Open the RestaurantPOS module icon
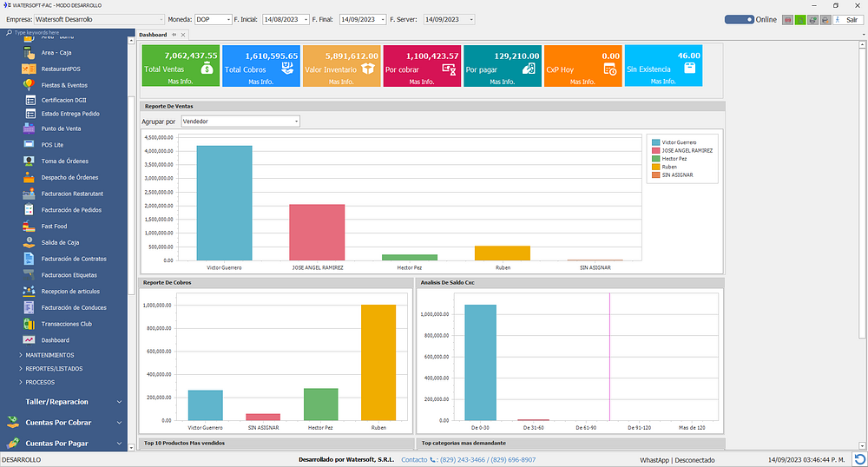Image resolution: width=868 pixels, height=467 pixels. [x=30, y=69]
